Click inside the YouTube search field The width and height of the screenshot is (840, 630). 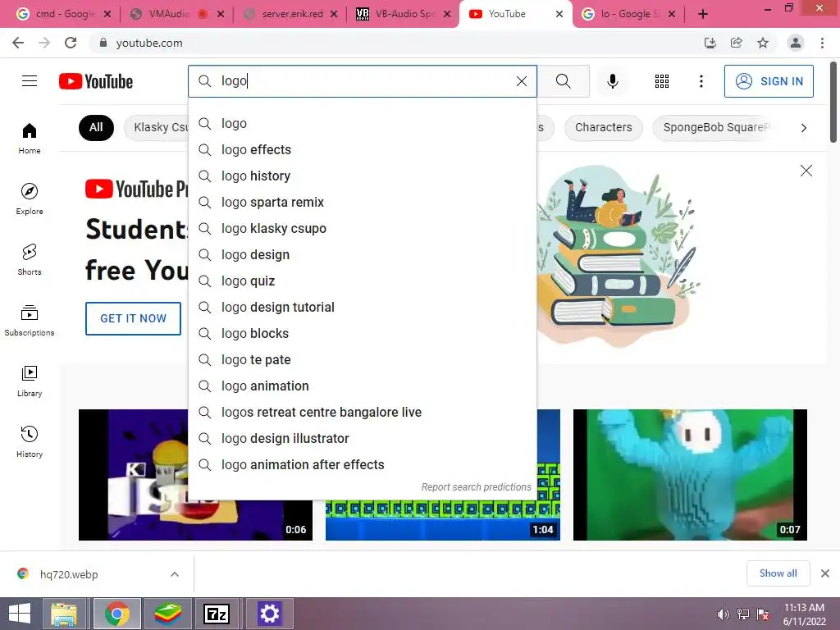coord(364,81)
